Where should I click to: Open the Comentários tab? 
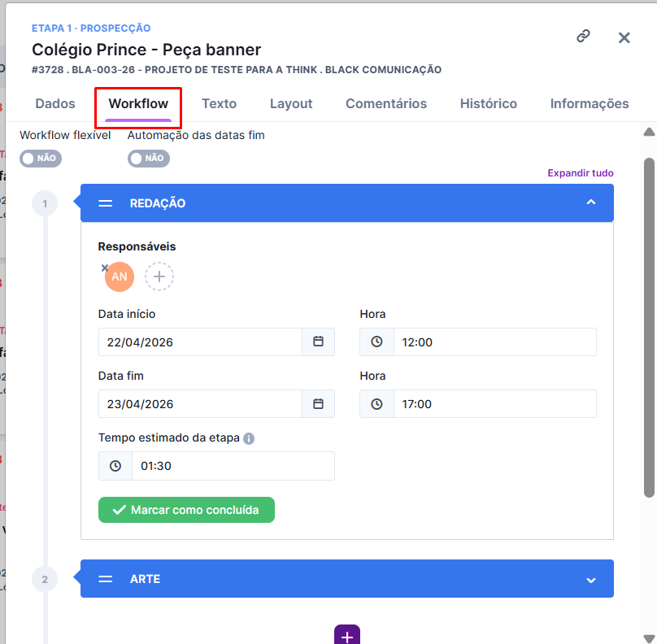[x=386, y=103]
